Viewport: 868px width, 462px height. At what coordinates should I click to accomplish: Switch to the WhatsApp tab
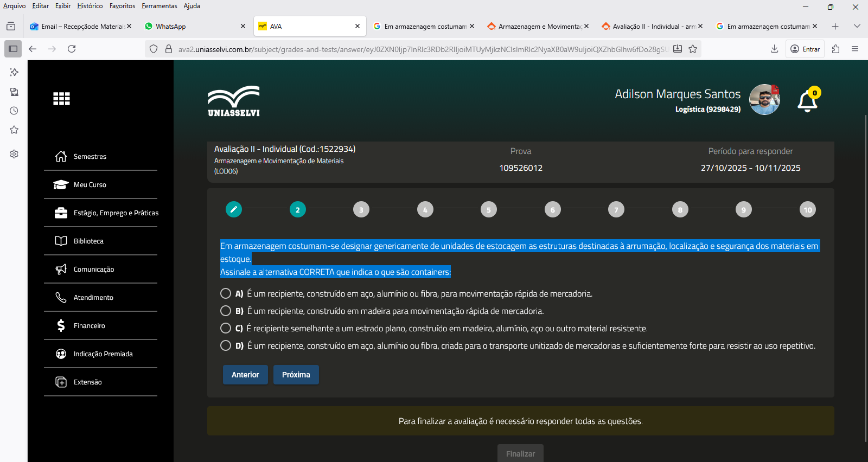pyautogui.click(x=190, y=27)
